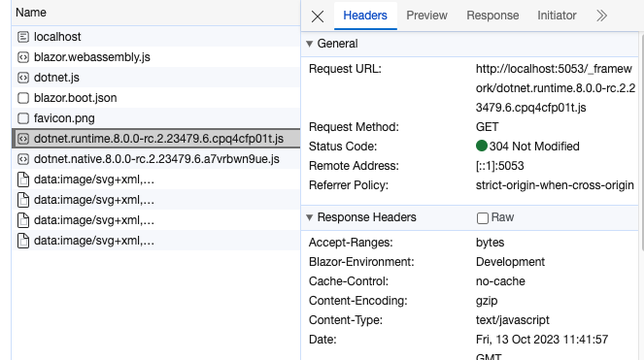Select dotnet.runtime.8.0.0-rc.2.23479.6.cpq4cfp01t.js request

click(x=156, y=139)
